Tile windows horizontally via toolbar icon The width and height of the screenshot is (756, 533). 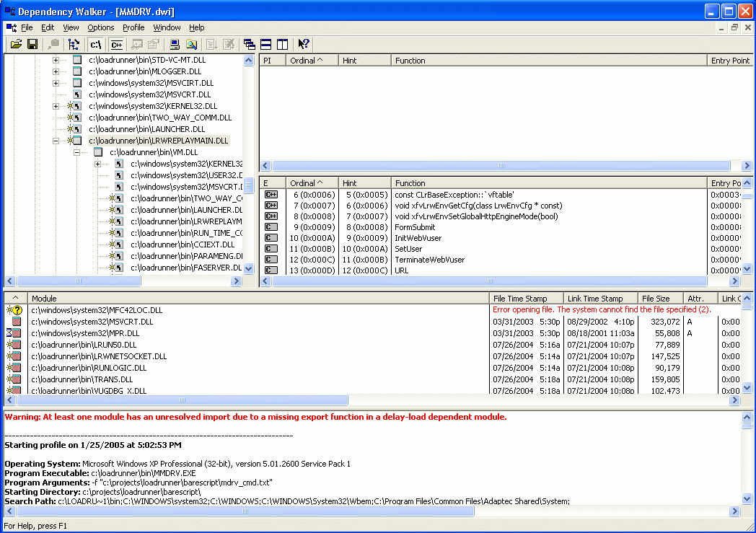(x=265, y=44)
